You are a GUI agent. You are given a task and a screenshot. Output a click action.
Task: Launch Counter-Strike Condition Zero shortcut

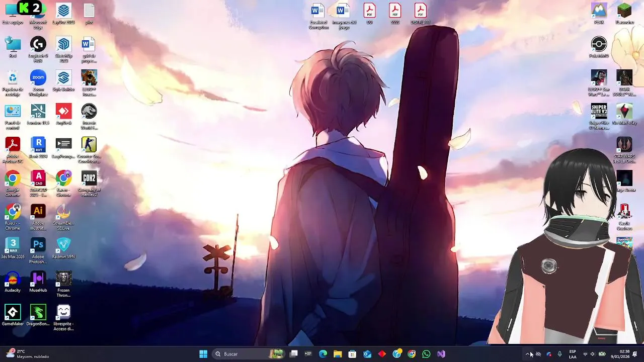point(89,150)
